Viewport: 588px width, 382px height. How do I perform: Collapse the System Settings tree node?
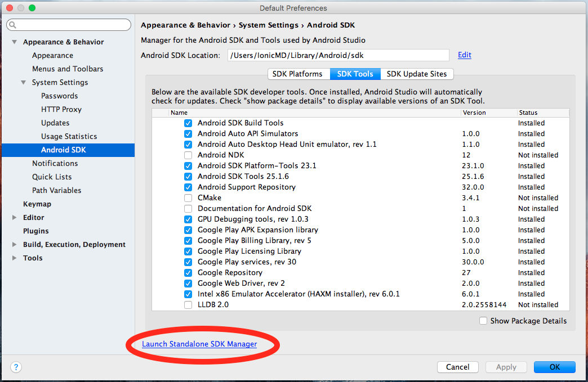(24, 83)
